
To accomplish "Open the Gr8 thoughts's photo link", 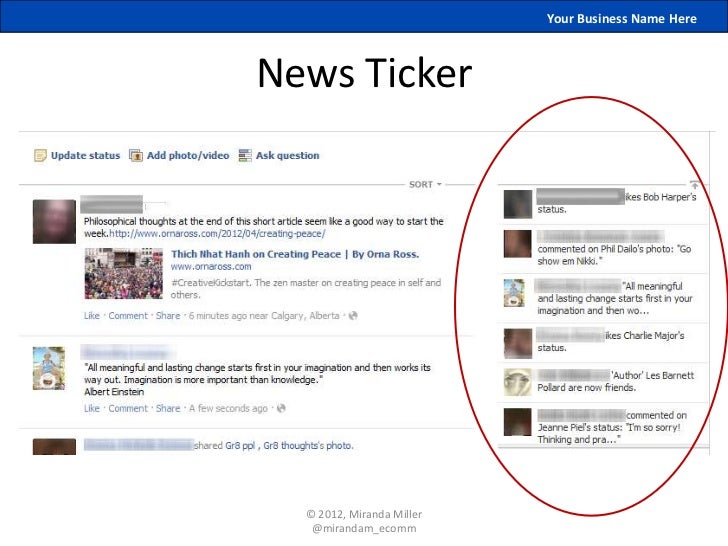I will click(308, 446).
